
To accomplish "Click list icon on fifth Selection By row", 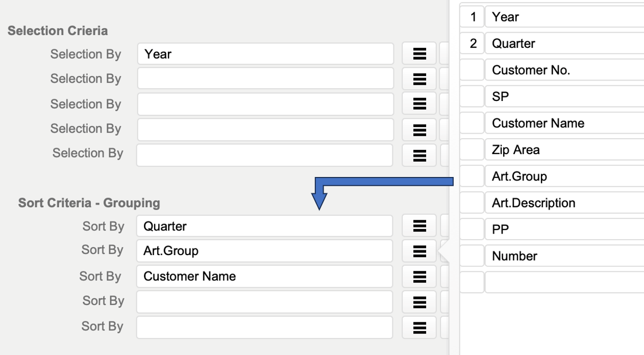I will pos(419,155).
